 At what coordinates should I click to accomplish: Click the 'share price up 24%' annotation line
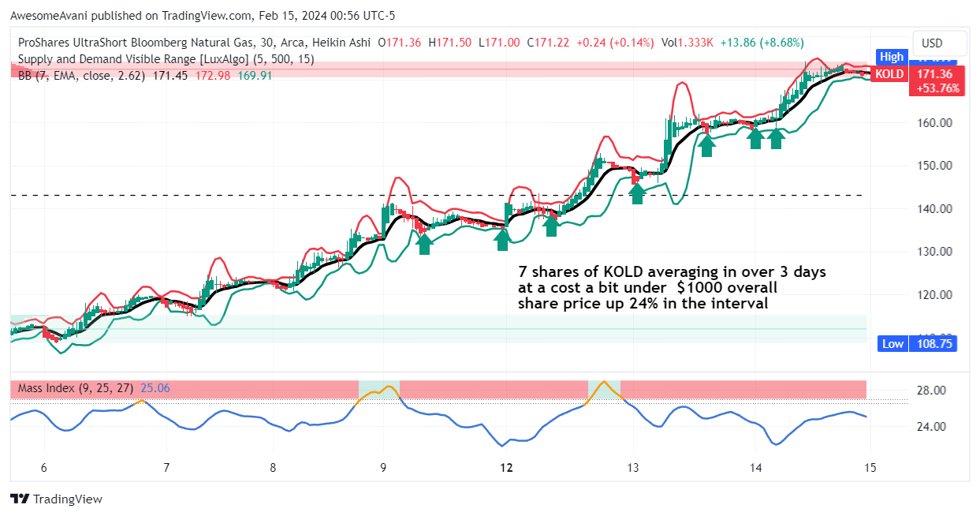[x=643, y=303]
